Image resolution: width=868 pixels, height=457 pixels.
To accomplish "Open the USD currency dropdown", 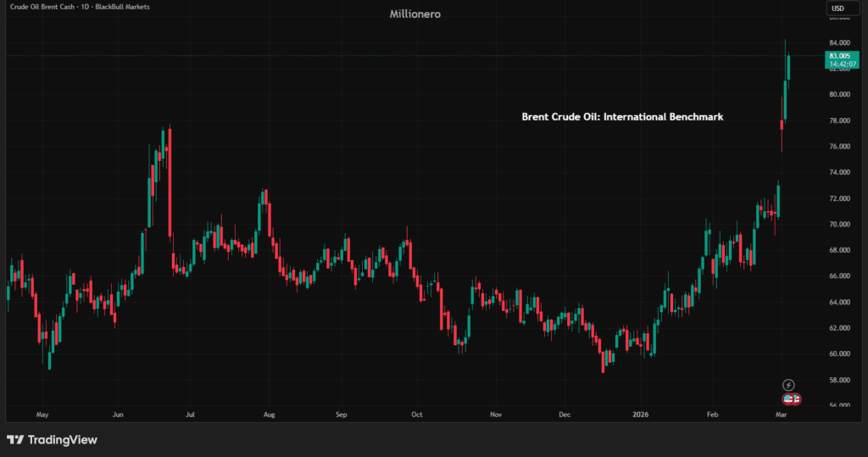I will tap(837, 9).
